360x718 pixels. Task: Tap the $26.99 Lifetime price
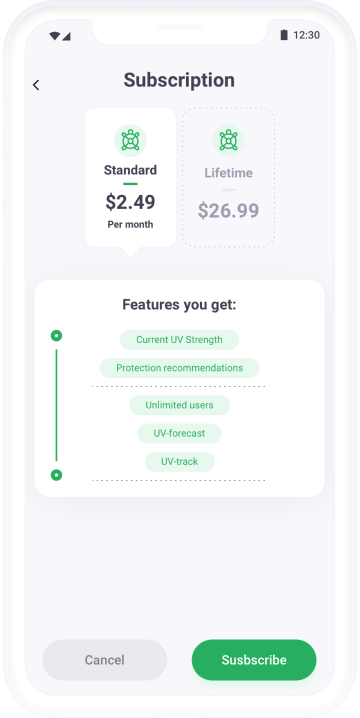pos(229,210)
